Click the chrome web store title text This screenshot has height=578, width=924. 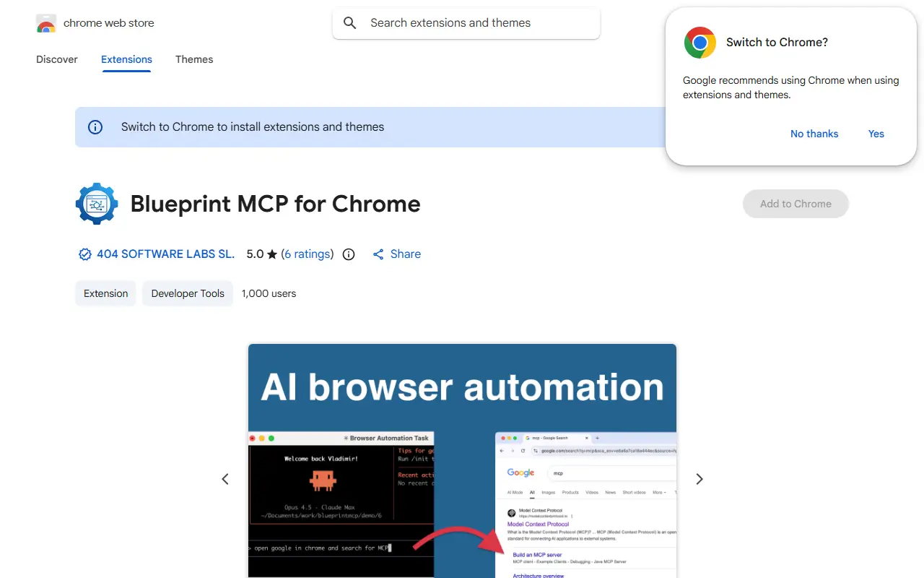109,23
